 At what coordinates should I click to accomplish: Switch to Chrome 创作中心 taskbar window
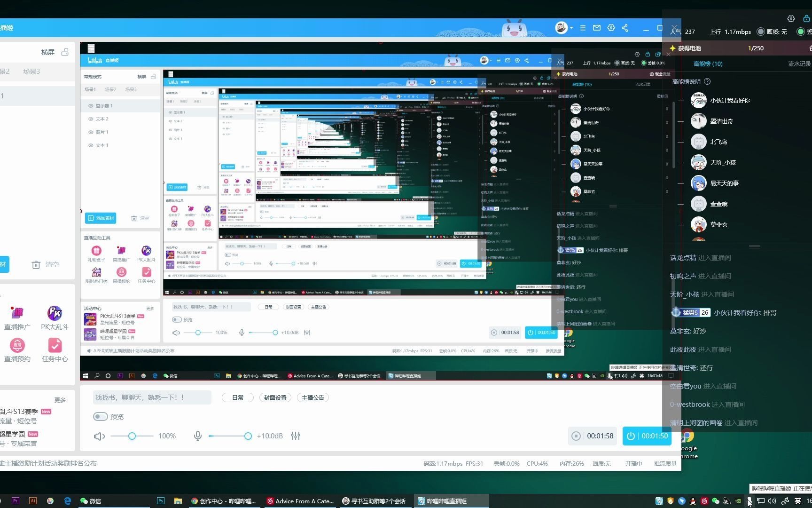(224, 501)
